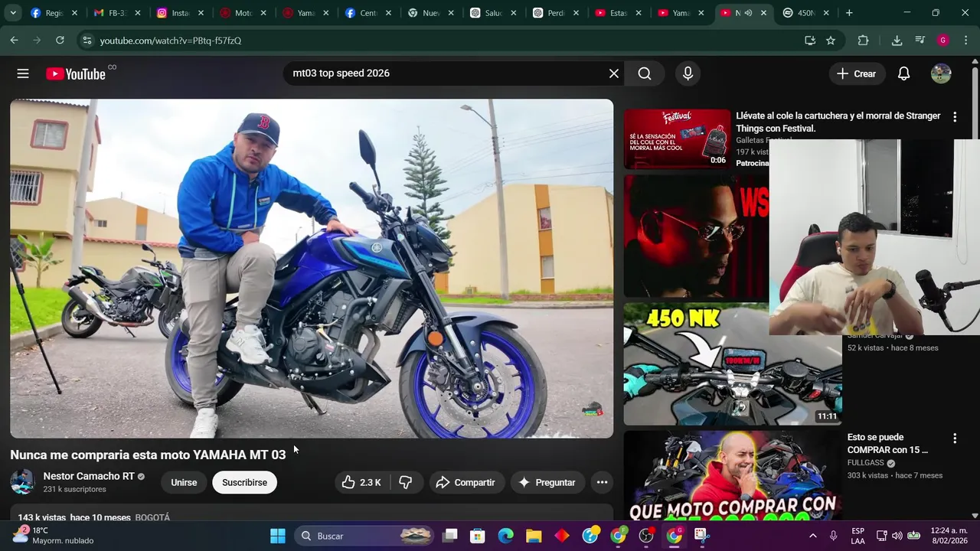Open Nestor Camacho RT channel name
Screen dimensions: 980x551
coord(89,476)
